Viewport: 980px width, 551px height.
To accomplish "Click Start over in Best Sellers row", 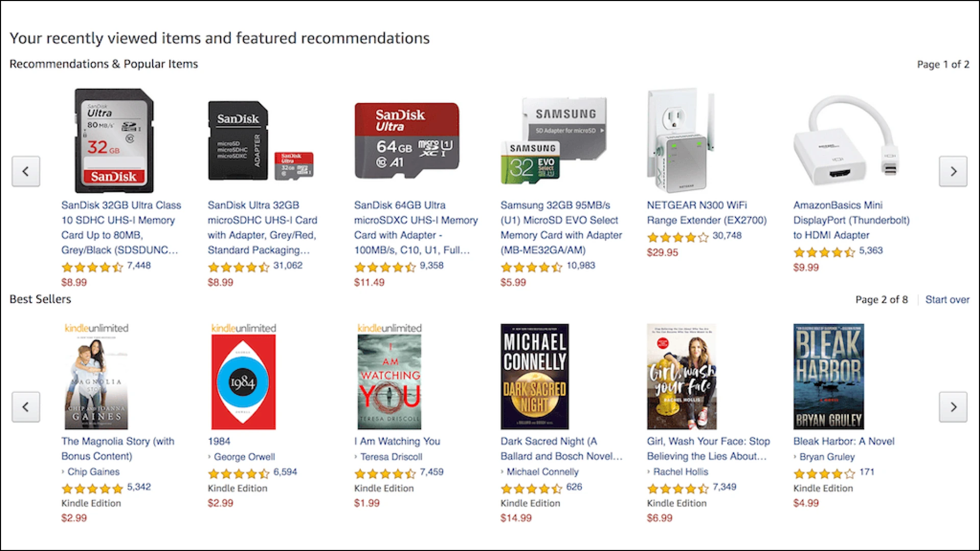I will pyautogui.click(x=947, y=299).
